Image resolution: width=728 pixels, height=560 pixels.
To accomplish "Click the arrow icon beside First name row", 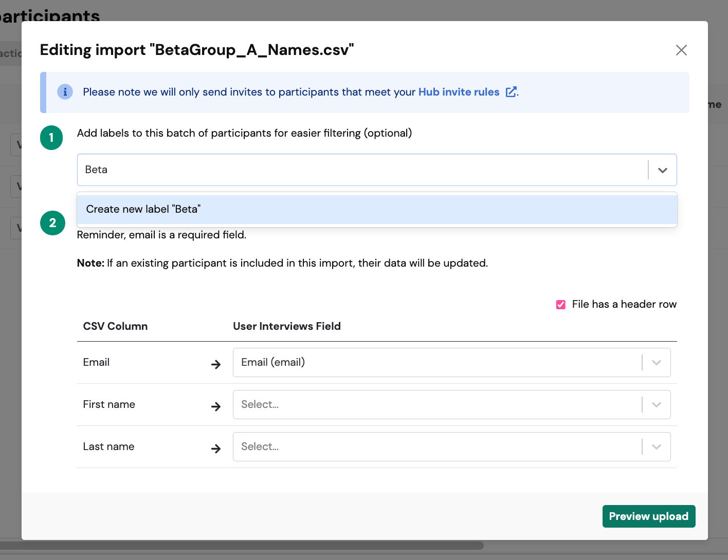I will (x=216, y=406).
